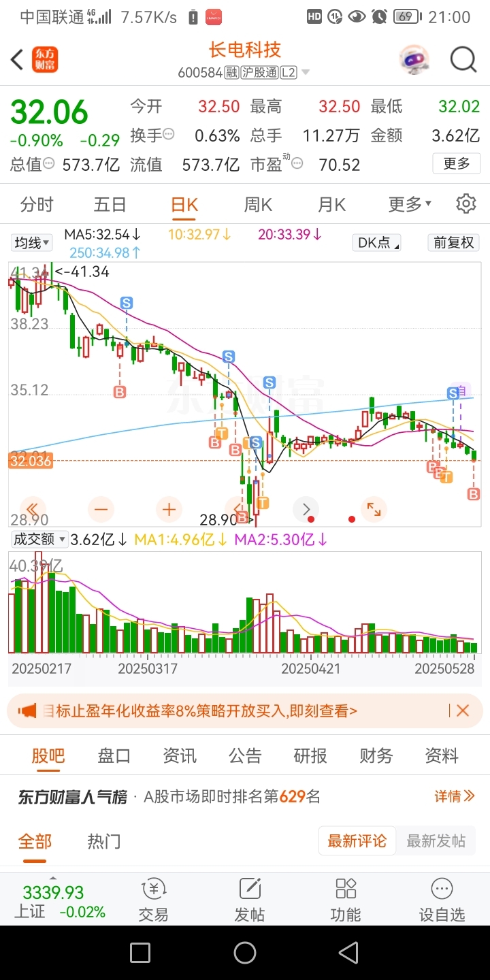Tap the back arrow at top left
Image resolution: width=490 pixels, height=980 pixels.
coord(17,60)
